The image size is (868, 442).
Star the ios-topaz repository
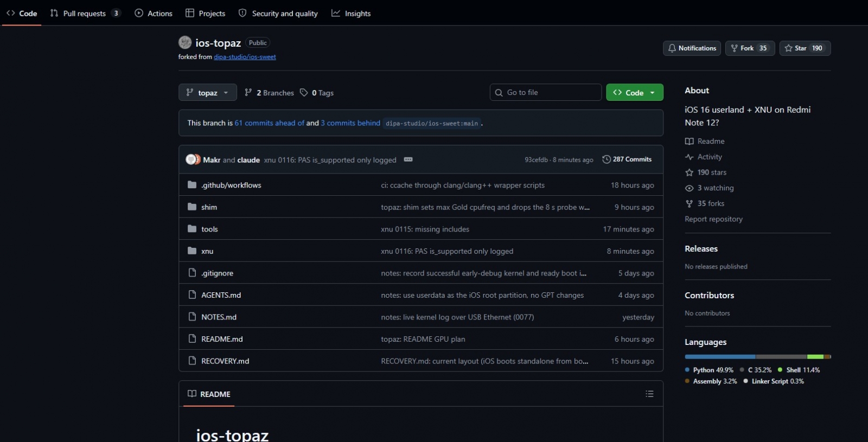(805, 48)
